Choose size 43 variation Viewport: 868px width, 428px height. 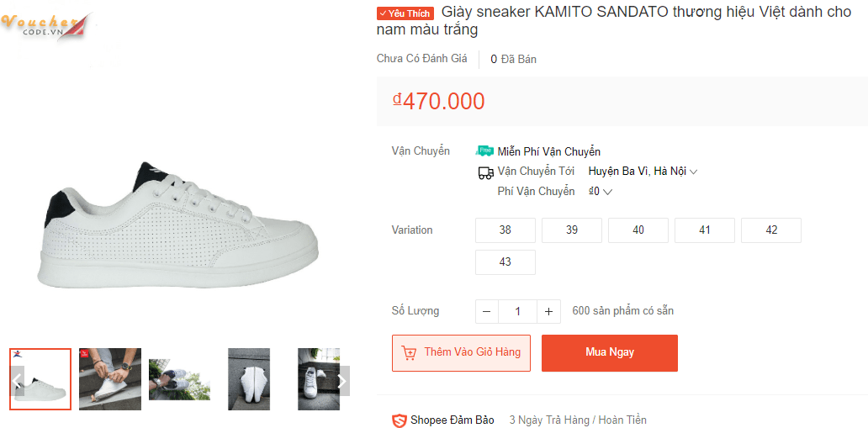click(x=505, y=262)
